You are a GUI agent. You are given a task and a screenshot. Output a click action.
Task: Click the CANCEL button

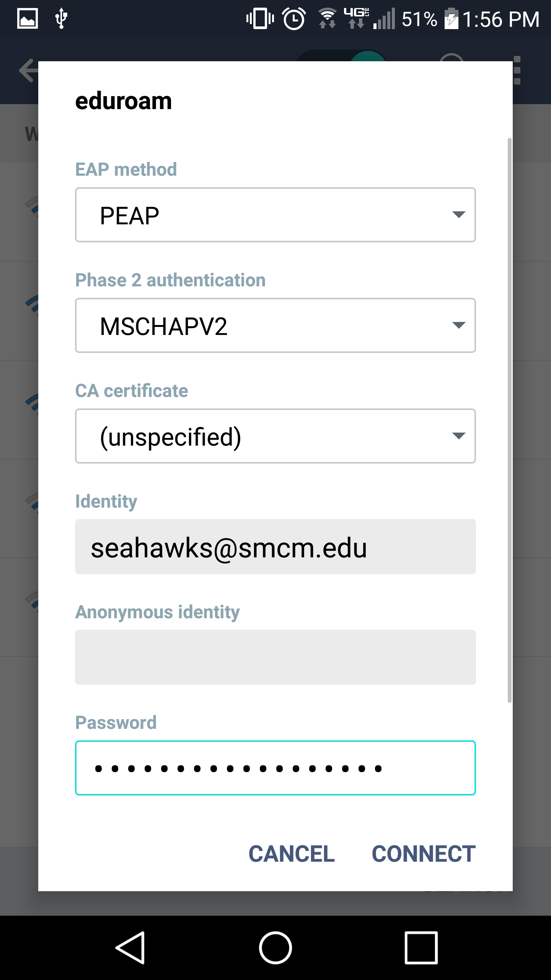(292, 854)
